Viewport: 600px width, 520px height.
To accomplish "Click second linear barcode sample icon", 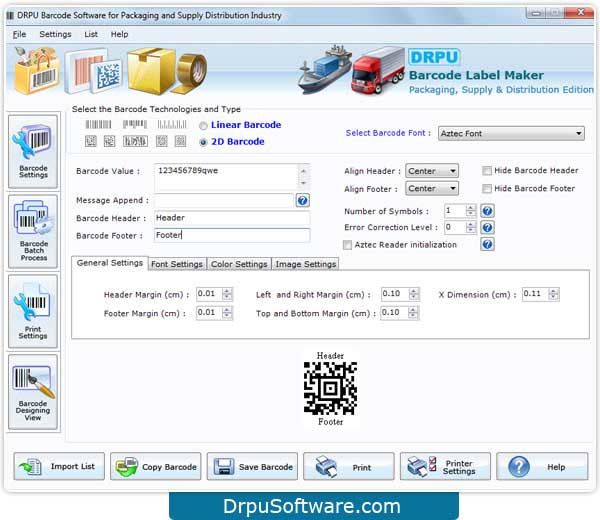I will 135,124.
